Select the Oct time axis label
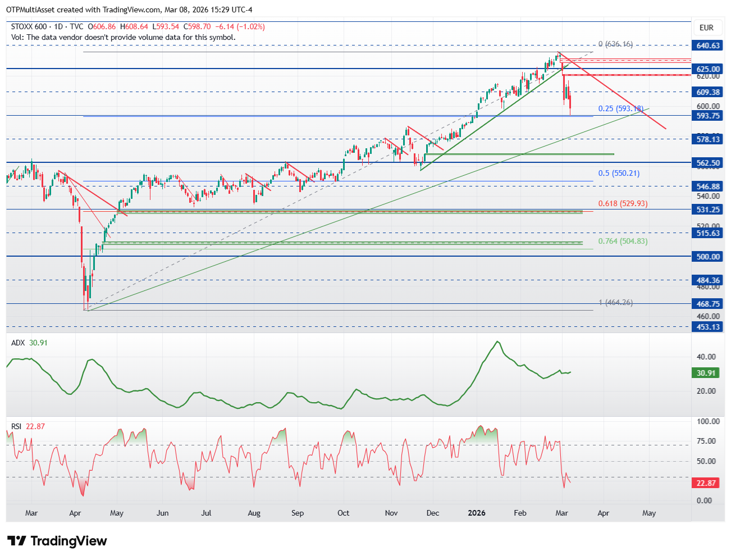The height and width of the screenshot is (560, 731). pos(343,513)
